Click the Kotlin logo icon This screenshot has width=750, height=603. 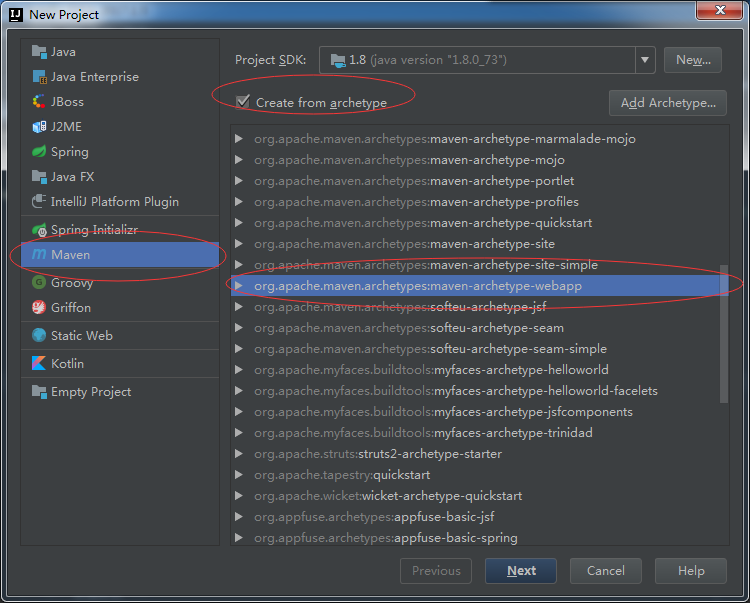pyautogui.click(x=39, y=363)
